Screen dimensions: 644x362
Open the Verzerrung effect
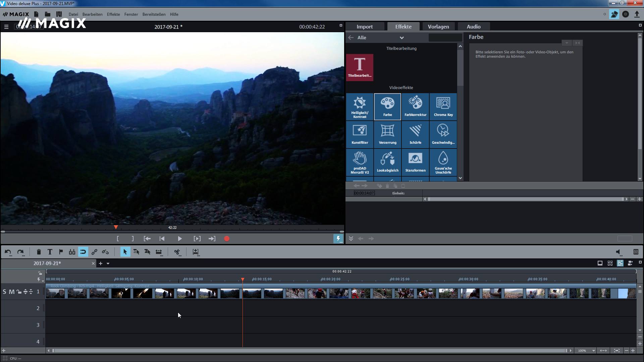pos(387,134)
